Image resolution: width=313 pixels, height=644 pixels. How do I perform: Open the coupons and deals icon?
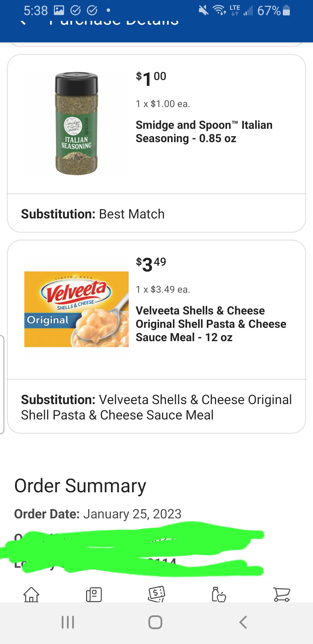tap(156, 594)
